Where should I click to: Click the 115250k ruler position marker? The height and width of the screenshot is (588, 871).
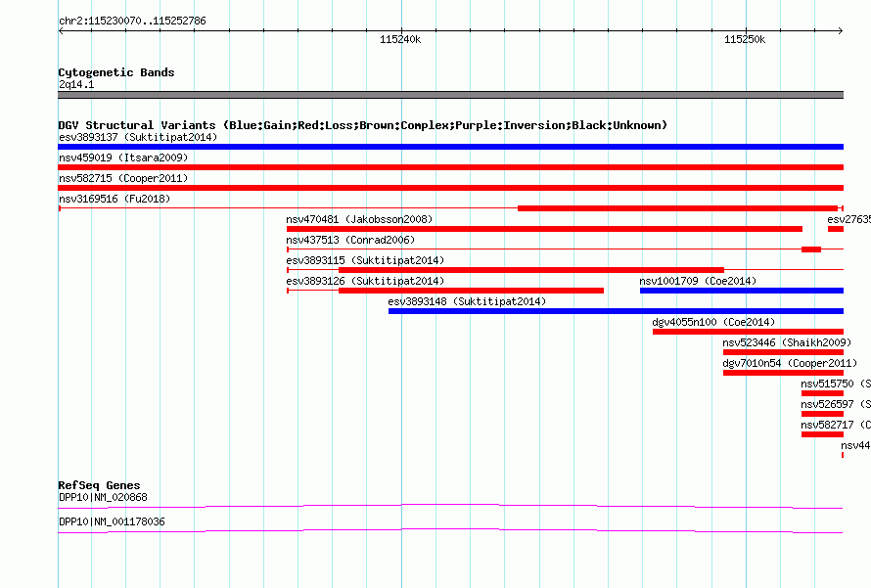pos(745,39)
